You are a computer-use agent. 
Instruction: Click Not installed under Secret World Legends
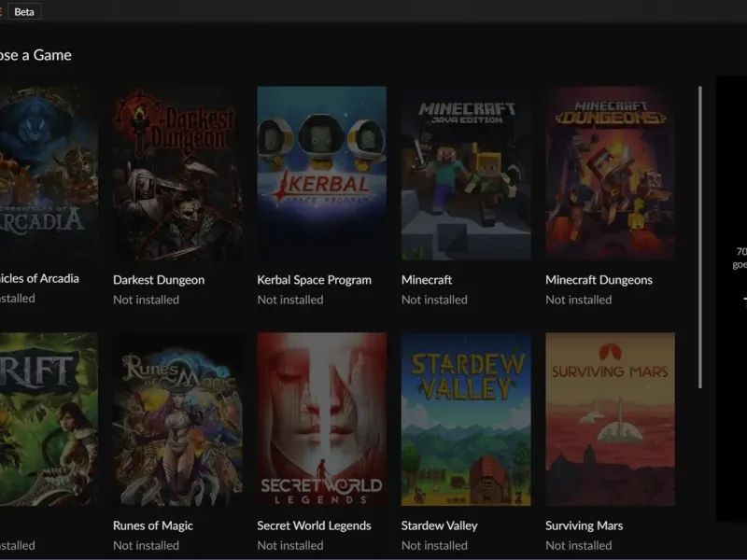click(290, 546)
